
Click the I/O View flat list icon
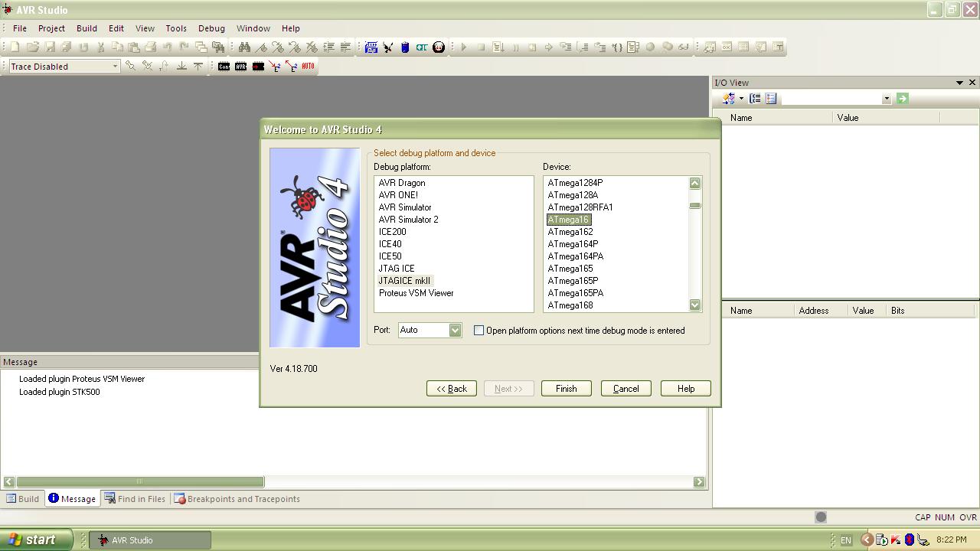771,99
